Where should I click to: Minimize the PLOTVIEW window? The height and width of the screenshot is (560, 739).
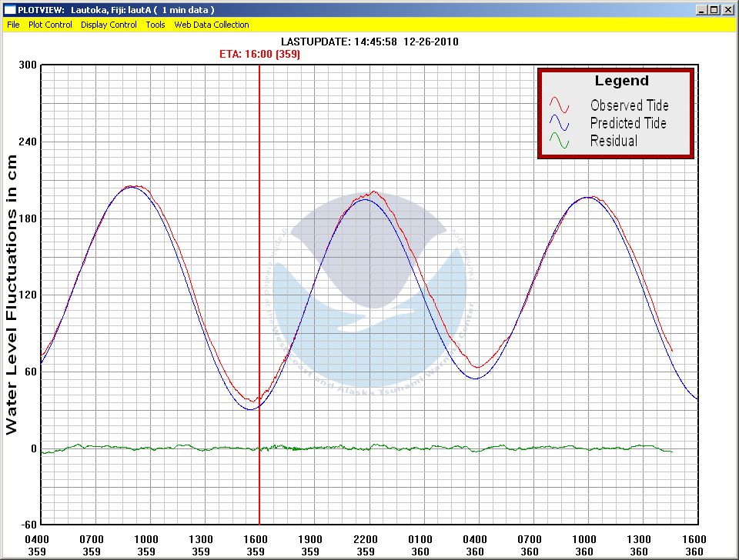[702, 9]
